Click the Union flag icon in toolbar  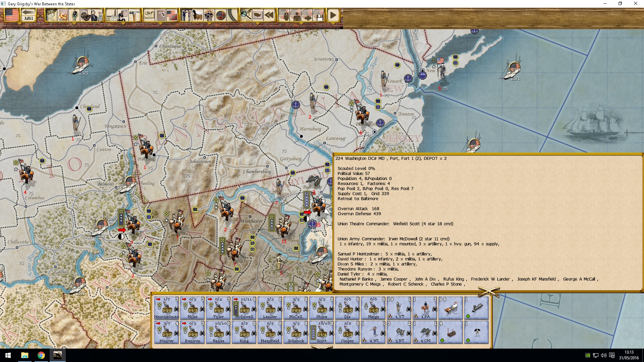pyautogui.click(x=11, y=15)
